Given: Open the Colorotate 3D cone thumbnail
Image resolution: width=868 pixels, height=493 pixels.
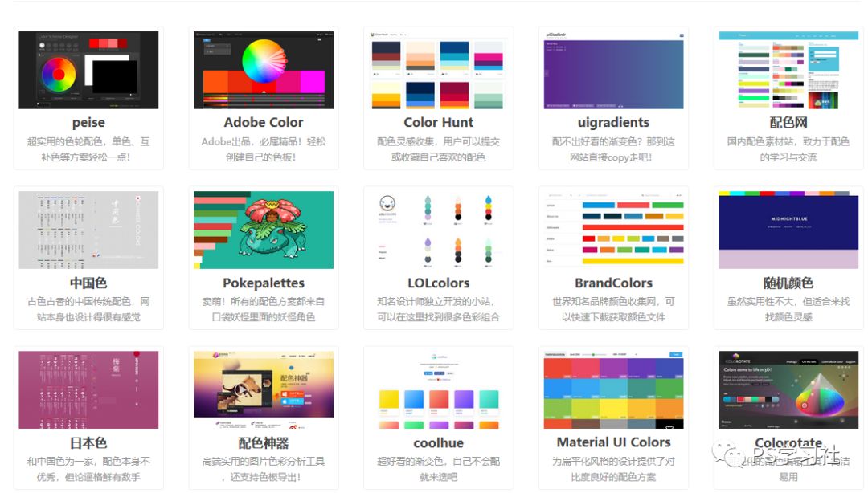Looking at the screenshot, I should click(788, 389).
